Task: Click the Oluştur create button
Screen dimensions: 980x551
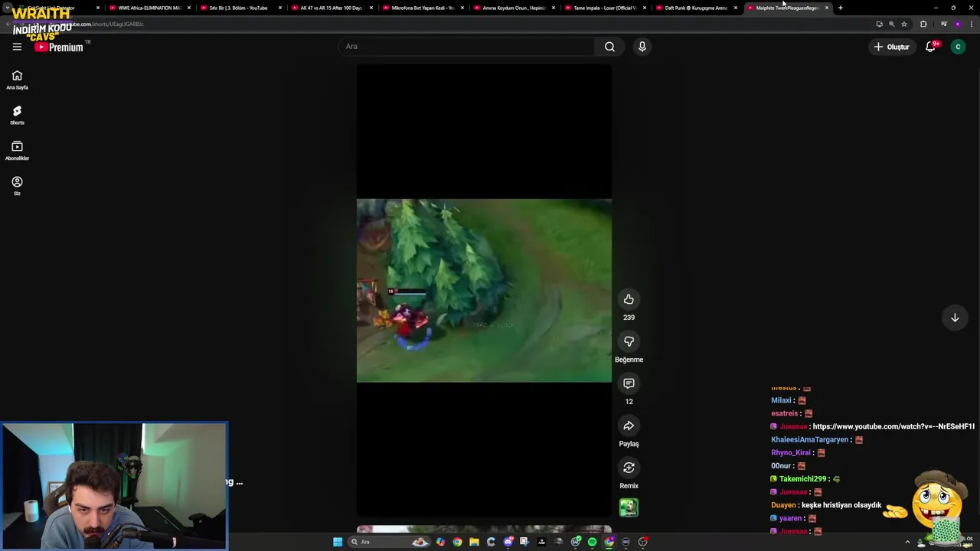Action: [x=891, y=47]
